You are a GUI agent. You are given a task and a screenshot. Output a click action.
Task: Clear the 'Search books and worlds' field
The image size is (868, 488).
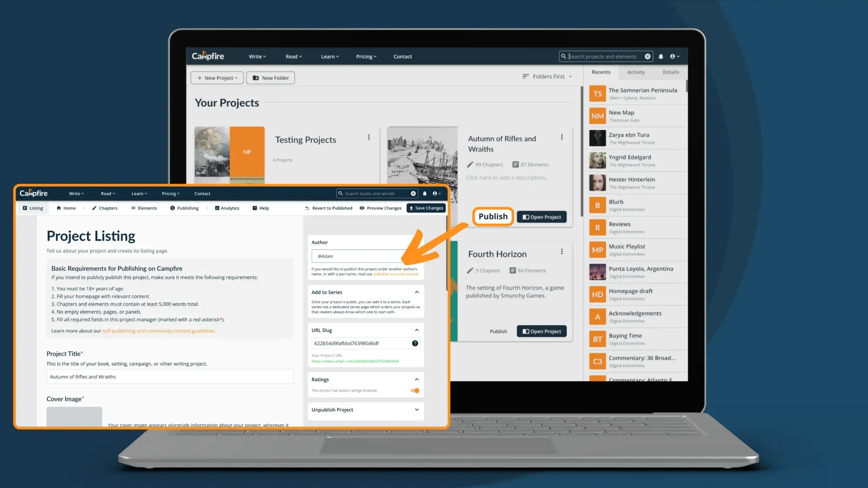(x=413, y=193)
